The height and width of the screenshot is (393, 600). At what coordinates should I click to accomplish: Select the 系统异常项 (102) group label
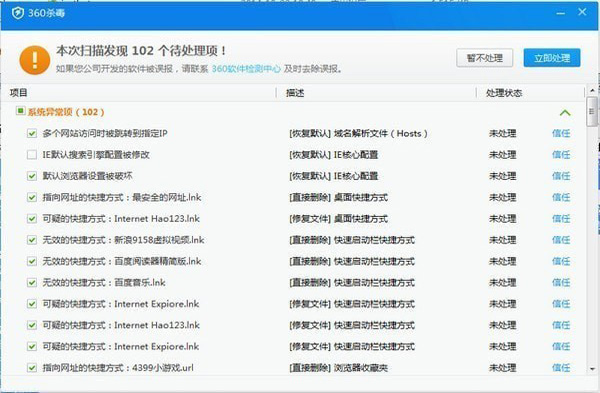(x=66, y=112)
